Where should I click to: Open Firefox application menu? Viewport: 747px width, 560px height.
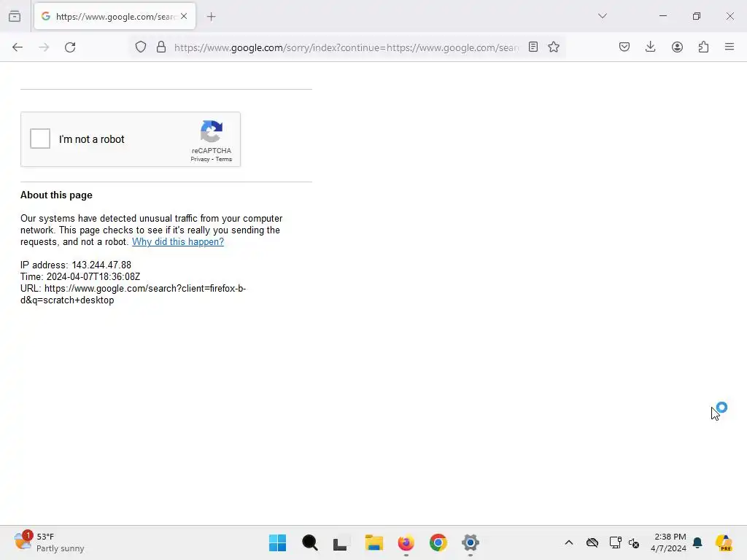pyautogui.click(x=729, y=47)
